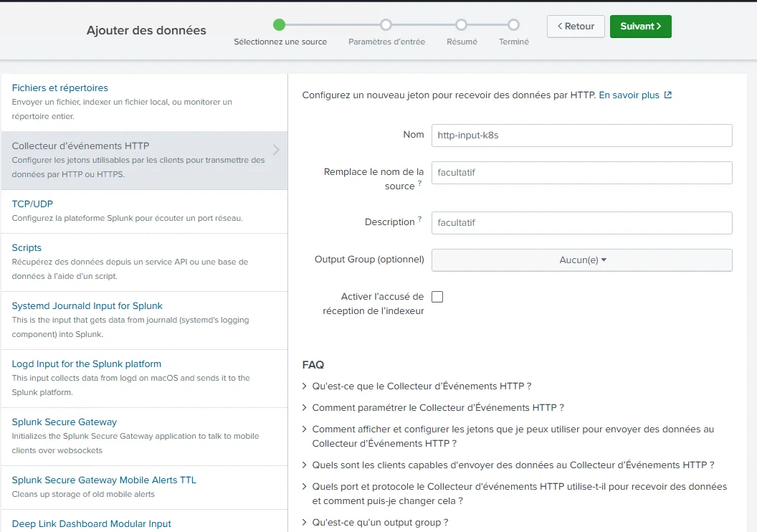Image resolution: width=757 pixels, height=532 pixels.
Task: Click the FAQ heading
Action: pos(313,365)
